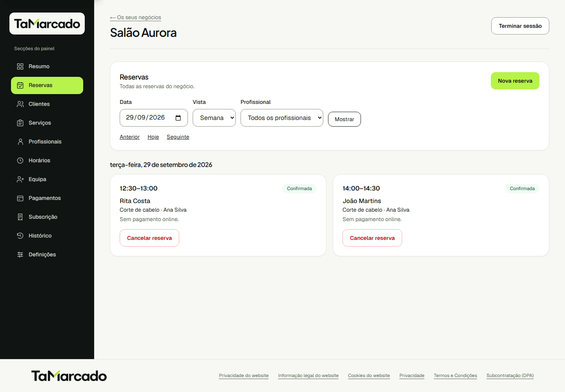The width and height of the screenshot is (565, 392).
Task: Click the Horários clock icon
Action: click(20, 160)
